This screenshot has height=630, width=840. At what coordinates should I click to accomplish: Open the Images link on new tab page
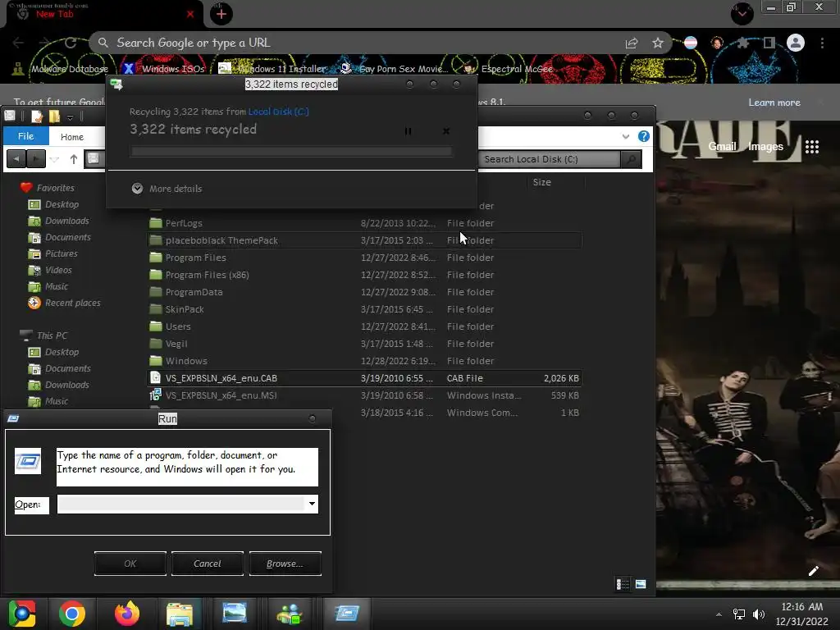pos(765,146)
